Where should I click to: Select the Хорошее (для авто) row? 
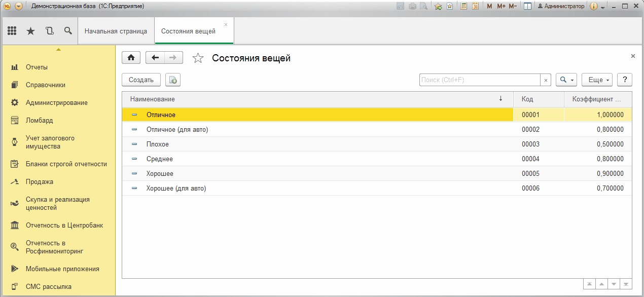(x=377, y=188)
